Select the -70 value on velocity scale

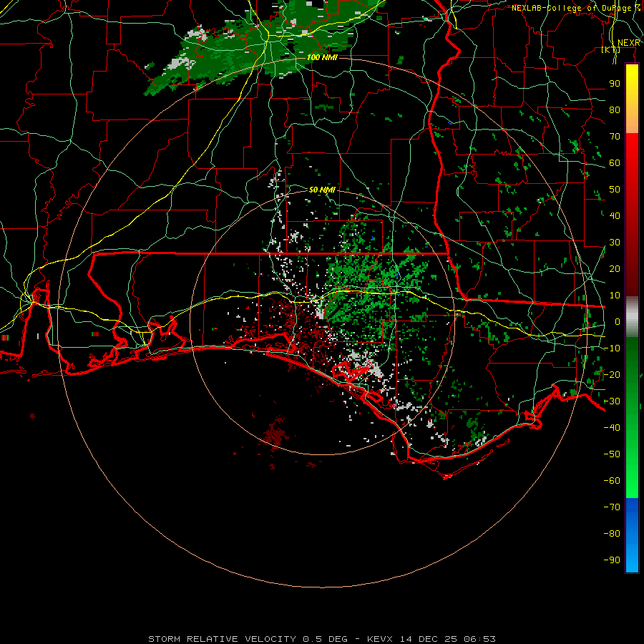[612, 507]
